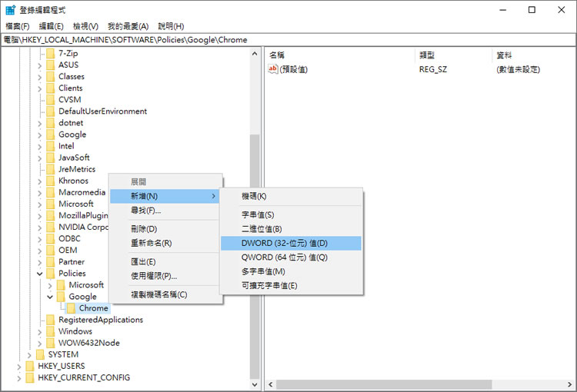
Task: Click the 7-Zip folder icon
Action: (51, 54)
